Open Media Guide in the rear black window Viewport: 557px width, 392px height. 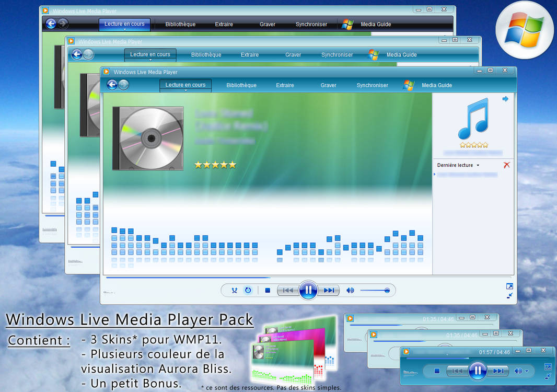pos(376,24)
